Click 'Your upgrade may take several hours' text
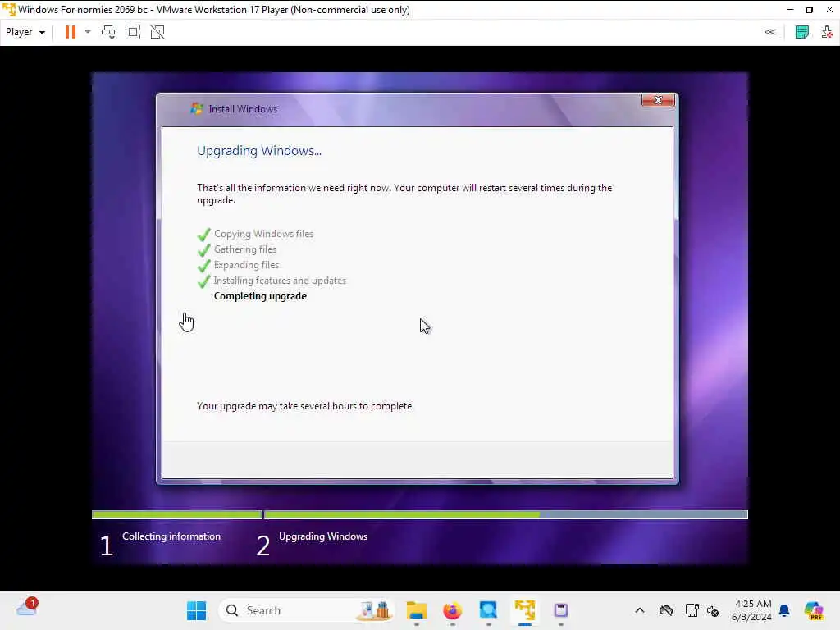 [305, 406]
